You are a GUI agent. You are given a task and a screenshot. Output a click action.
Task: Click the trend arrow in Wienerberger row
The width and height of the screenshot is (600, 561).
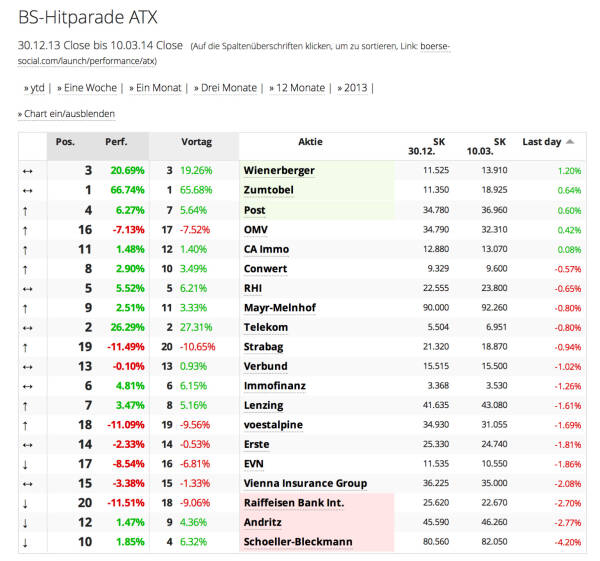pyautogui.click(x=27, y=171)
